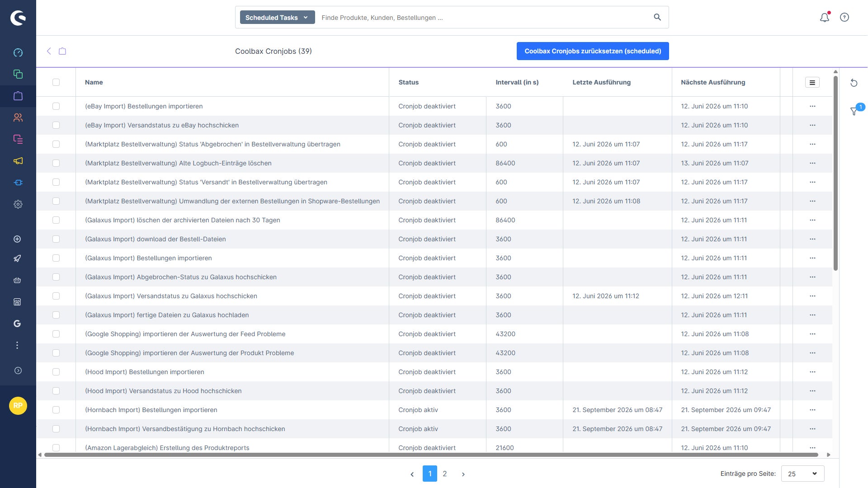Check the eBay Bestellungen importieren row

click(56, 106)
